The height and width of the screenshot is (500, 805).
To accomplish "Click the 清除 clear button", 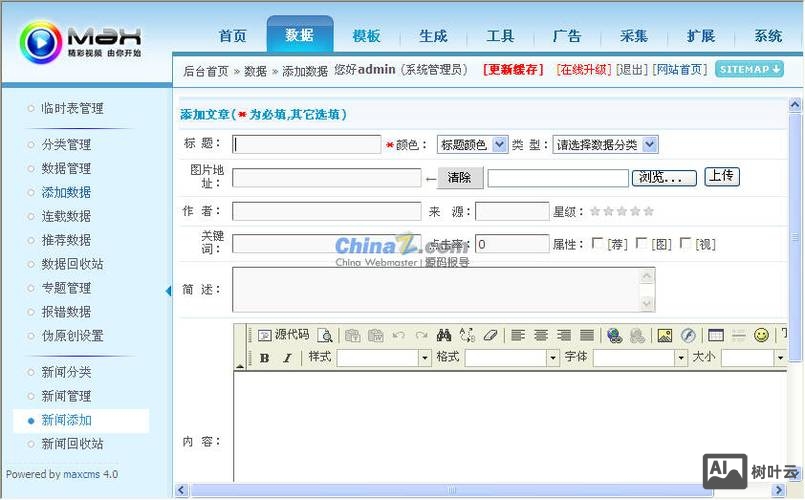I will [459, 178].
